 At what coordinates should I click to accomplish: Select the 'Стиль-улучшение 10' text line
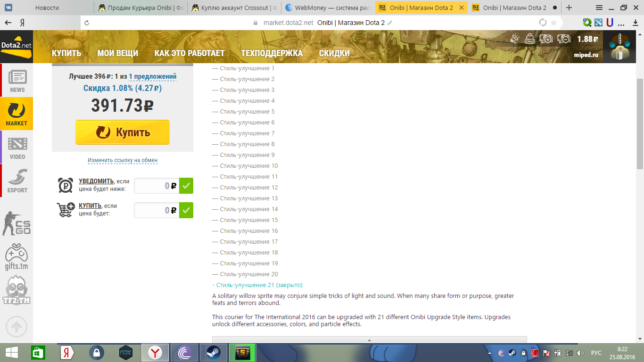click(245, 166)
